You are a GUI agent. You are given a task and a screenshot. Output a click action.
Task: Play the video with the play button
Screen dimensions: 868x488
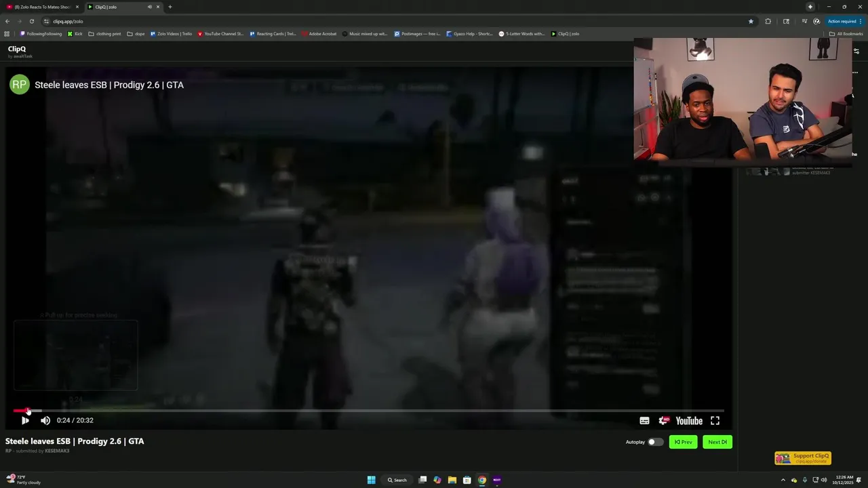(x=25, y=420)
